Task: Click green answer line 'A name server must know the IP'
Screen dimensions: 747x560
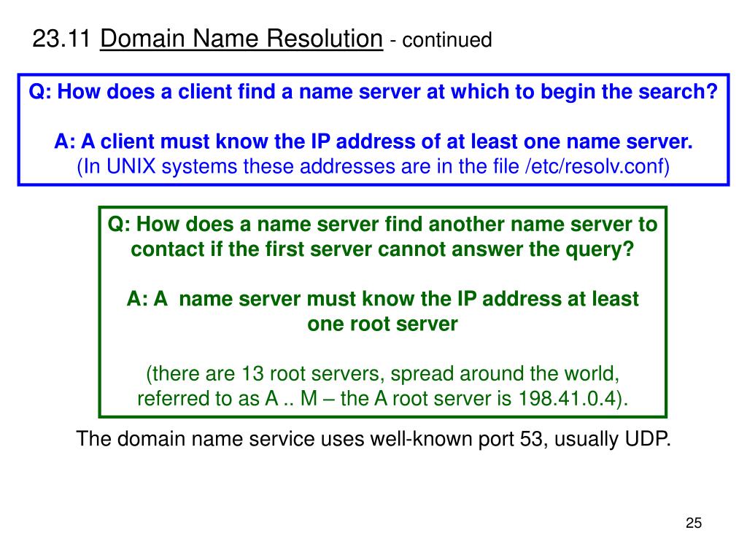Action: coord(382,299)
